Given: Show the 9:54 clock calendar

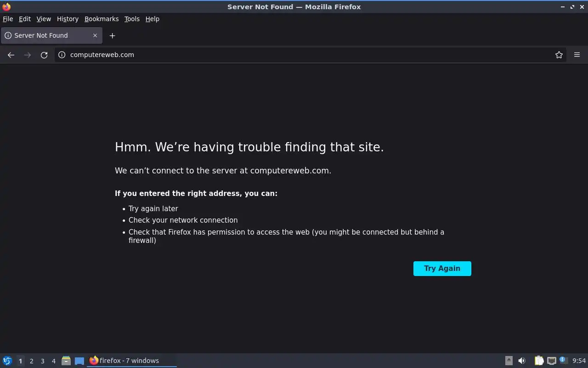Looking at the screenshot, I should [579, 361].
